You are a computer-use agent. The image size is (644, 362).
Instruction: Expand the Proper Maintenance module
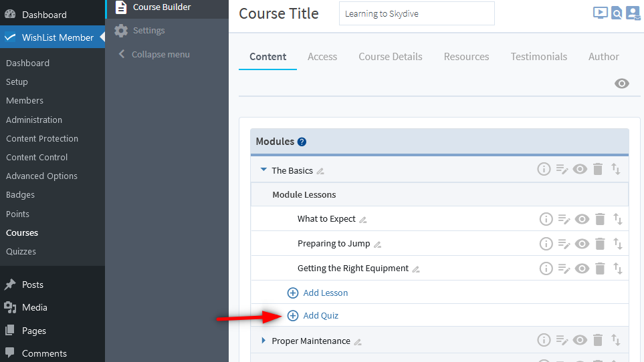tap(263, 341)
